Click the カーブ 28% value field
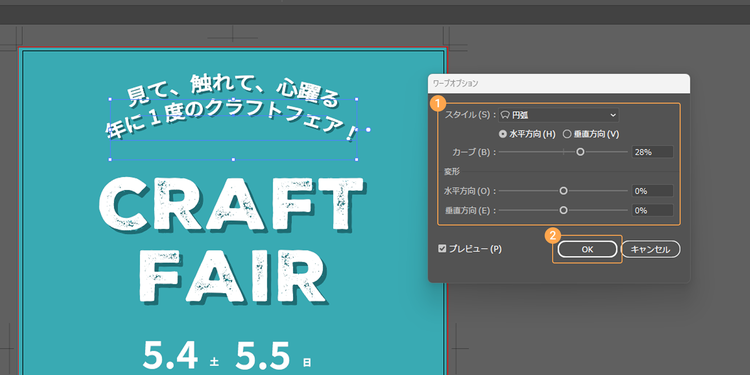The image size is (750, 375). click(x=652, y=152)
